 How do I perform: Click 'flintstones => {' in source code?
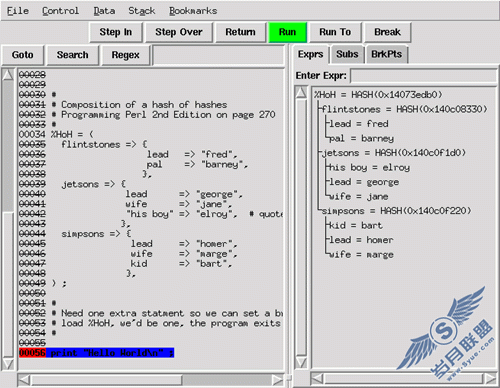[x=104, y=144]
